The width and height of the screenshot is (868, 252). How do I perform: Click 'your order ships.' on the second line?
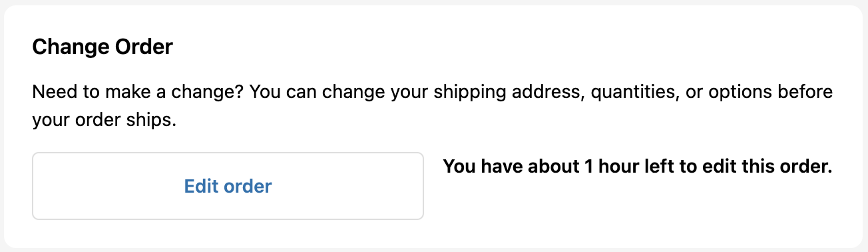point(104,121)
